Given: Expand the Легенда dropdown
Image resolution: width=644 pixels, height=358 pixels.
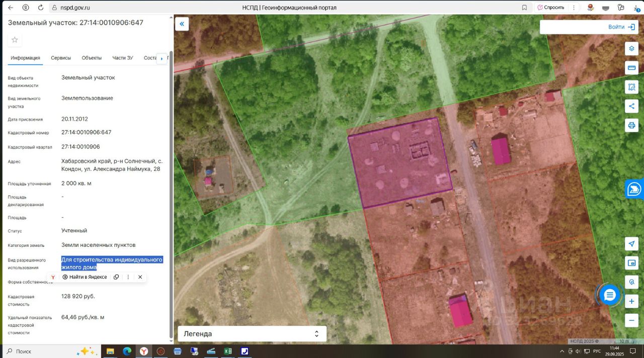Looking at the screenshot, I should pos(252,334).
